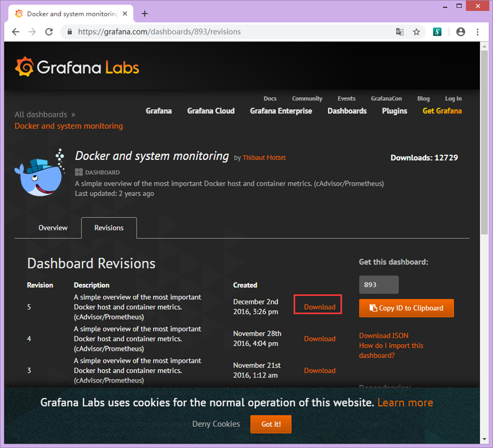Click the browser forward arrow
This screenshot has width=493, height=448.
(x=32, y=32)
